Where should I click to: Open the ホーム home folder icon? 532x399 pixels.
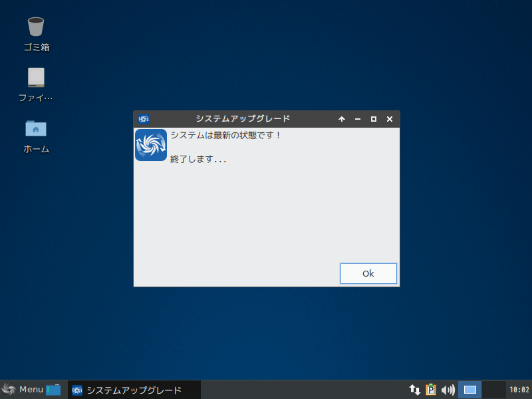[36, 136]
